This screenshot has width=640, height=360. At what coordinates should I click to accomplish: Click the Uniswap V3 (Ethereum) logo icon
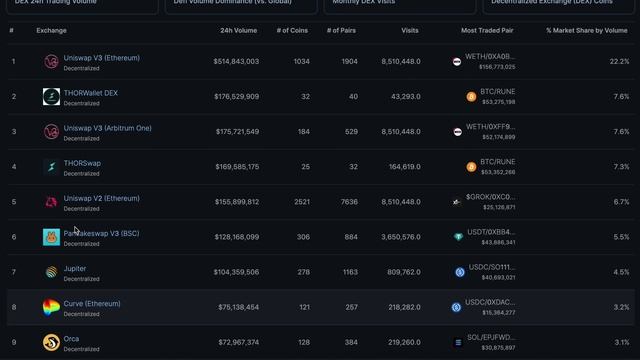(51, 62)
